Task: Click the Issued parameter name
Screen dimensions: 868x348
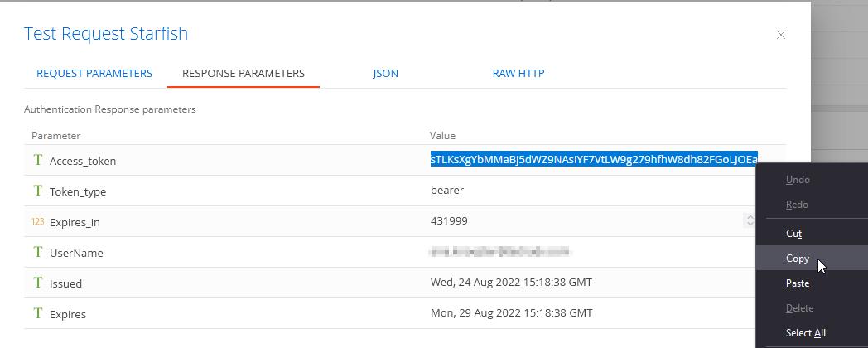Action: [x=66, y=283]
